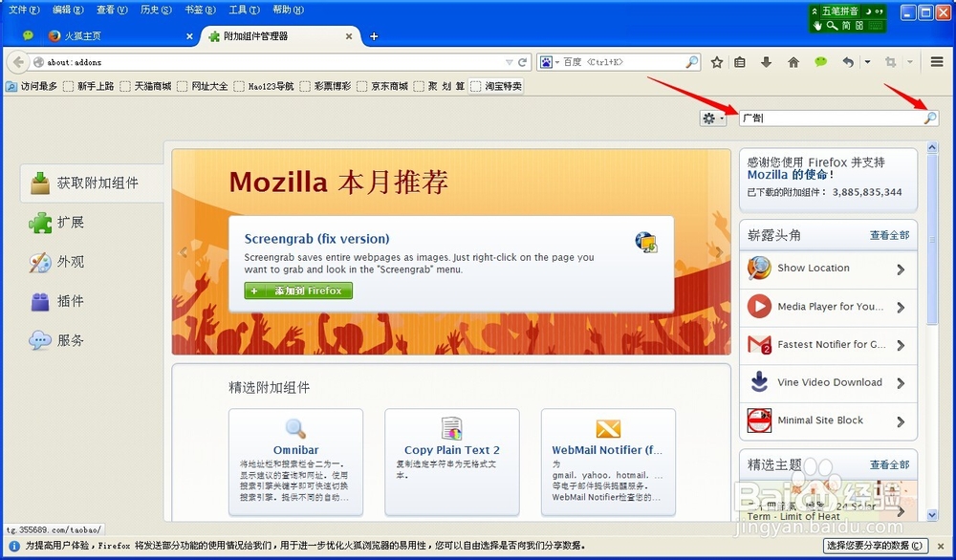Open the 淘宝特卖 bookmark
956x560 pixels.
point(496,87)
